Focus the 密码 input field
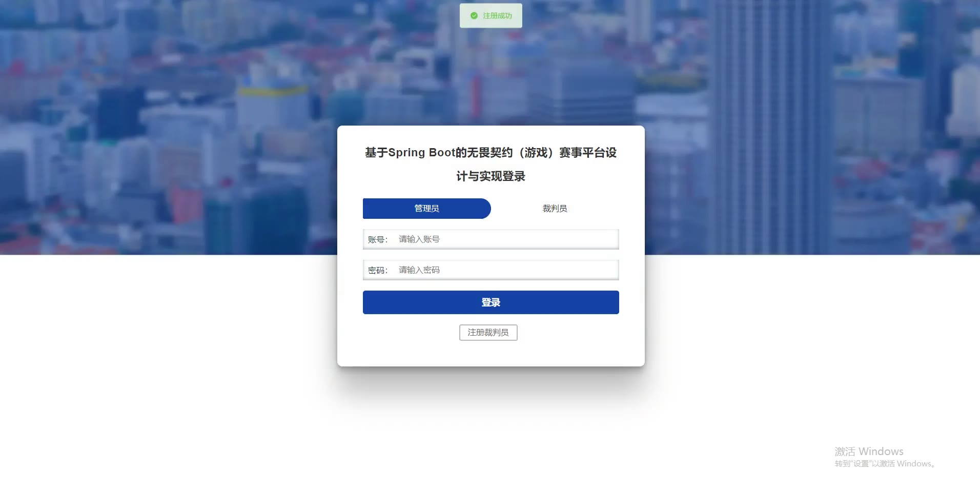Screen dimensions: 980x492 point(506,270)
